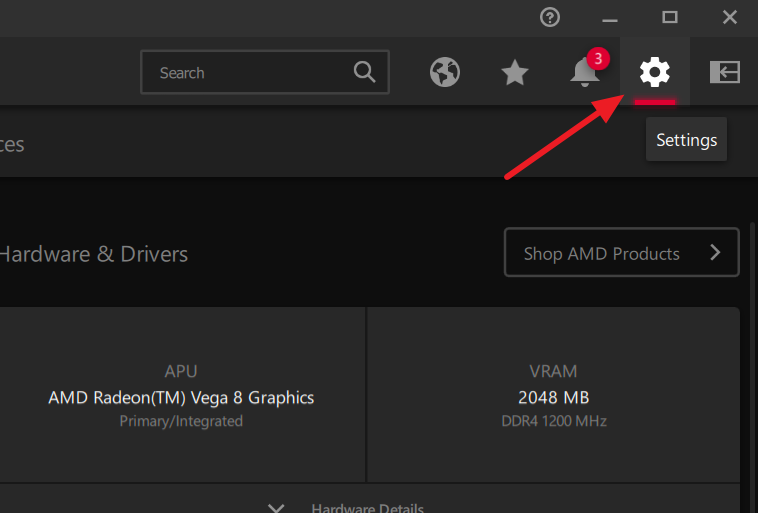Open the web browser globe icon
This screenshot has height=513, width=758.
coord(445,72)
